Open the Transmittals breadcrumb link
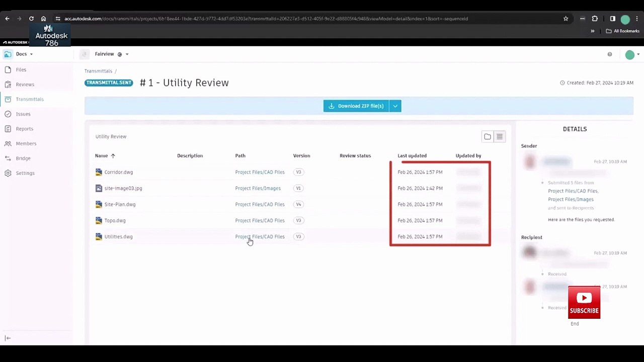Screen dimensions: 644x362 pos(98,71)
